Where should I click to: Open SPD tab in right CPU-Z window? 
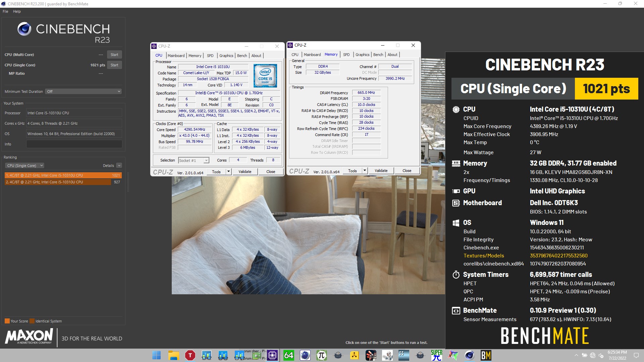(x=346, y=55)
